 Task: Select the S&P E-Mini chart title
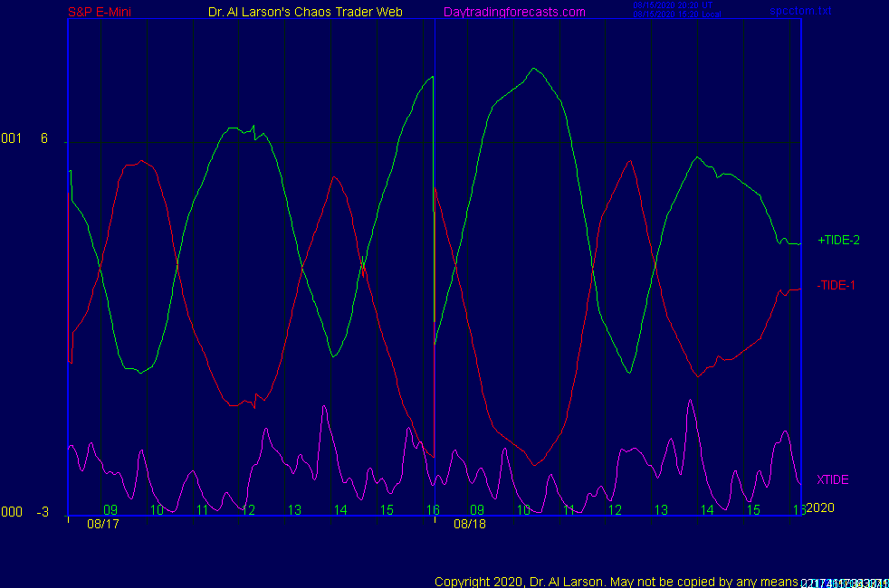[x=101, y=12]
